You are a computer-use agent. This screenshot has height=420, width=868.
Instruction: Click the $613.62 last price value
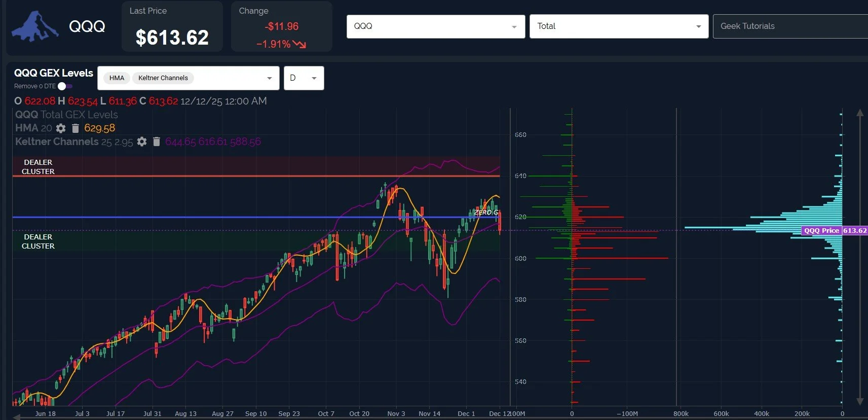[x=172, y=38]
